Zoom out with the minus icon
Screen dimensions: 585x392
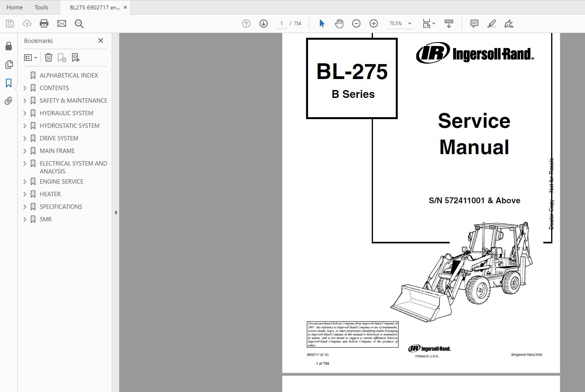tap(356, 24)
